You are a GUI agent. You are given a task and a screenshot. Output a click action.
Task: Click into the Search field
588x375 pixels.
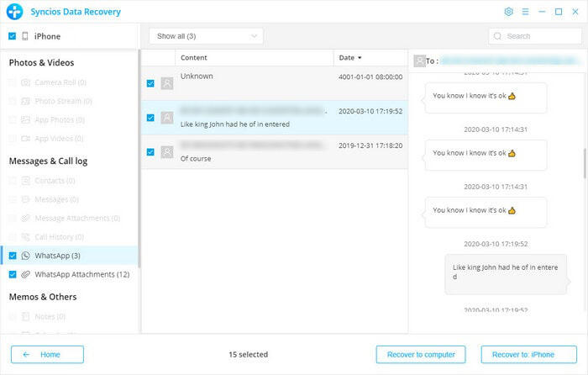(538, 36)
